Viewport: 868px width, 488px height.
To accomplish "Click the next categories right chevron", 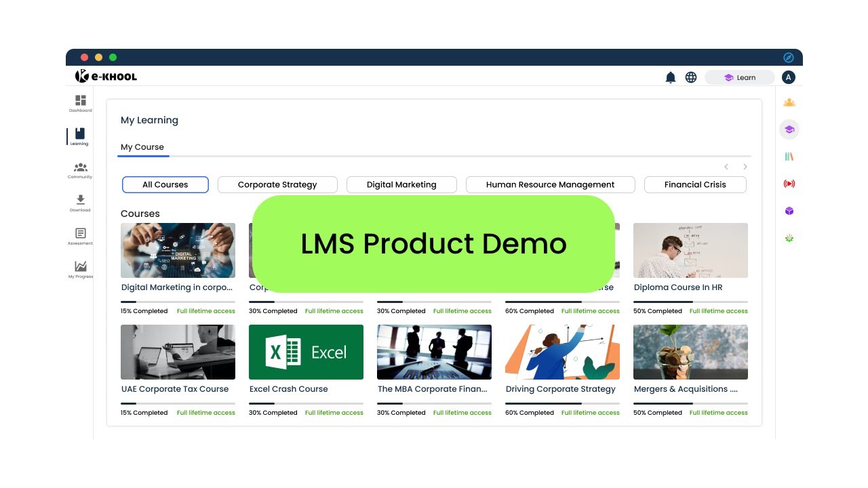I will [x=745, y=167].
